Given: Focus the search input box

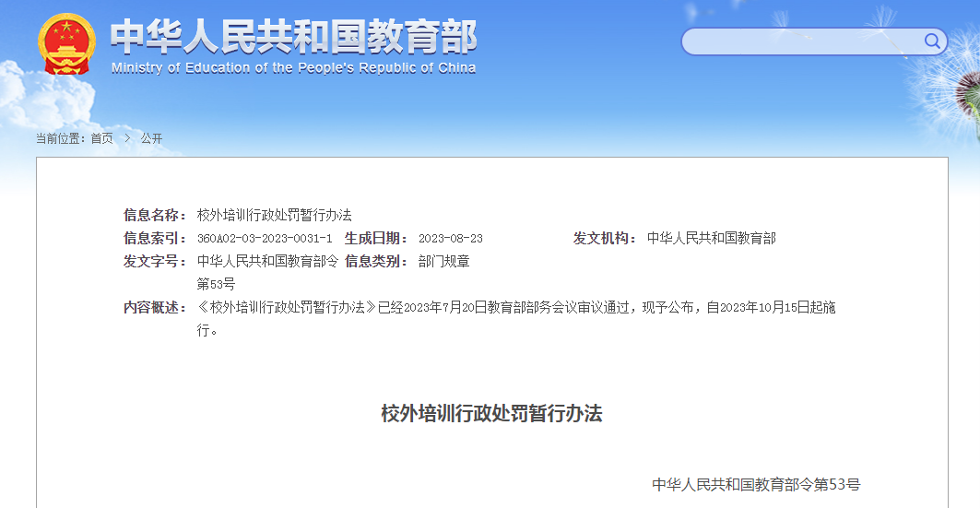Looking at the screenshot, I should (802, 41).
